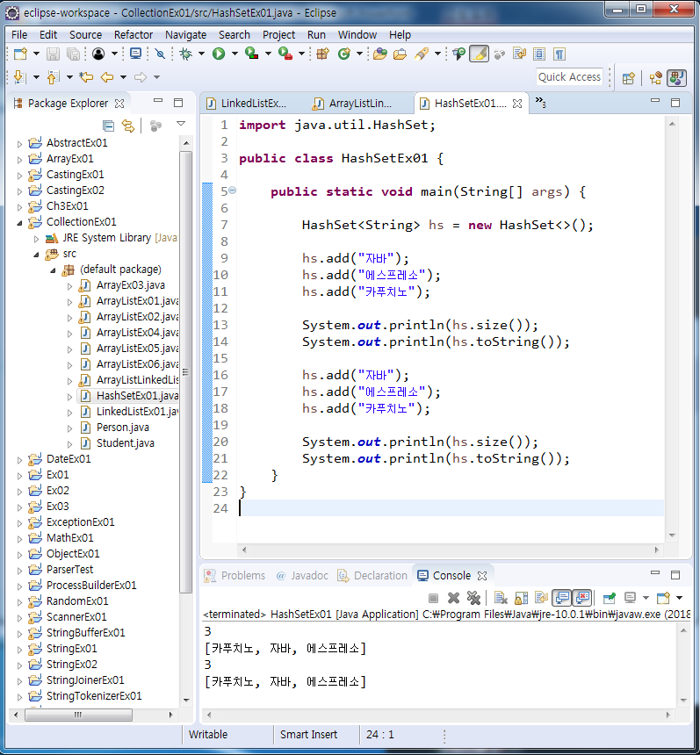Viewport: 700px width, 755px height.
Task: Switch to the LinkedListEx editor tab
Action: tap(247, 104)
